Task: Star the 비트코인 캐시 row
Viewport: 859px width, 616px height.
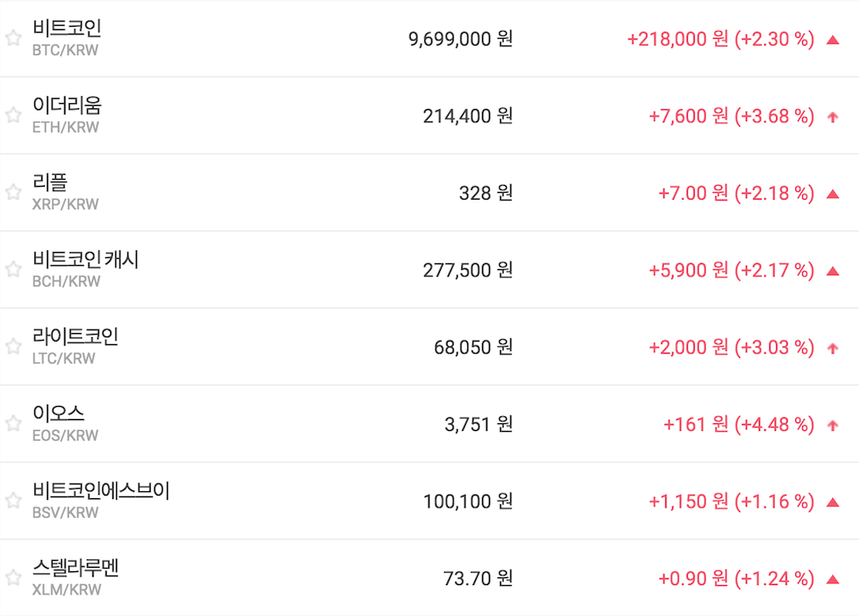Action: click(x=13, y=269)
